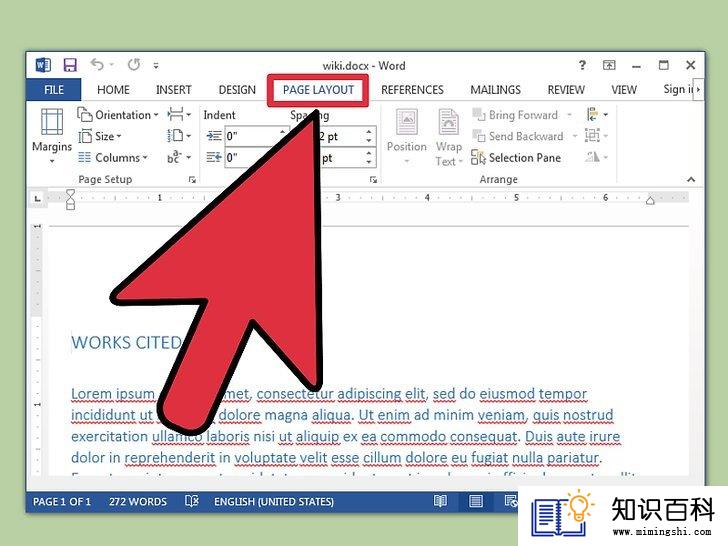
Task: Click ENGLISH (UNITED STATES) language indicator
Action: point(274,501)
